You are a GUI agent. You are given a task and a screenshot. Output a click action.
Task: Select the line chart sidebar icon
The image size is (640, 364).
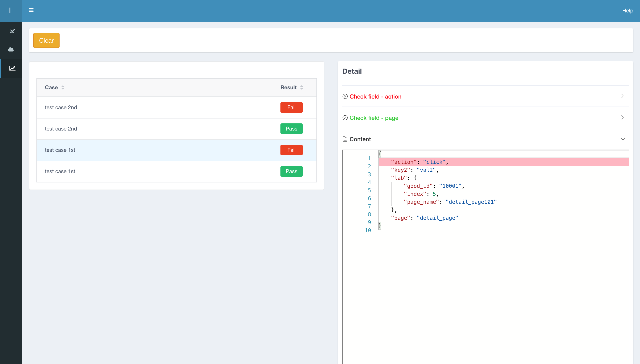12,68
